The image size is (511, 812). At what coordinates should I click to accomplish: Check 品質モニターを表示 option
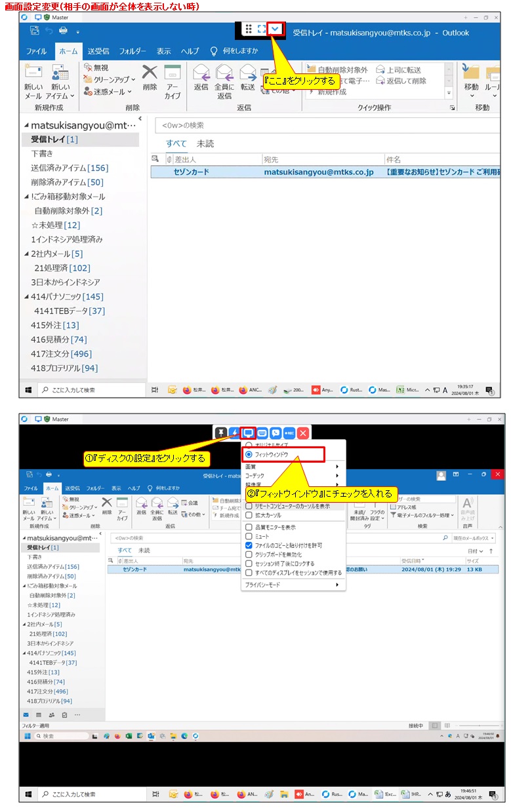pos(249,527)
